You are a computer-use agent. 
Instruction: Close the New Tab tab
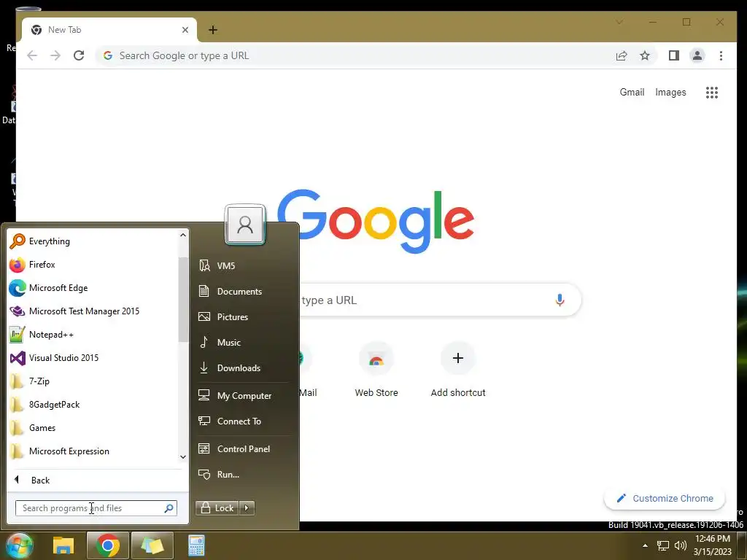185,30
